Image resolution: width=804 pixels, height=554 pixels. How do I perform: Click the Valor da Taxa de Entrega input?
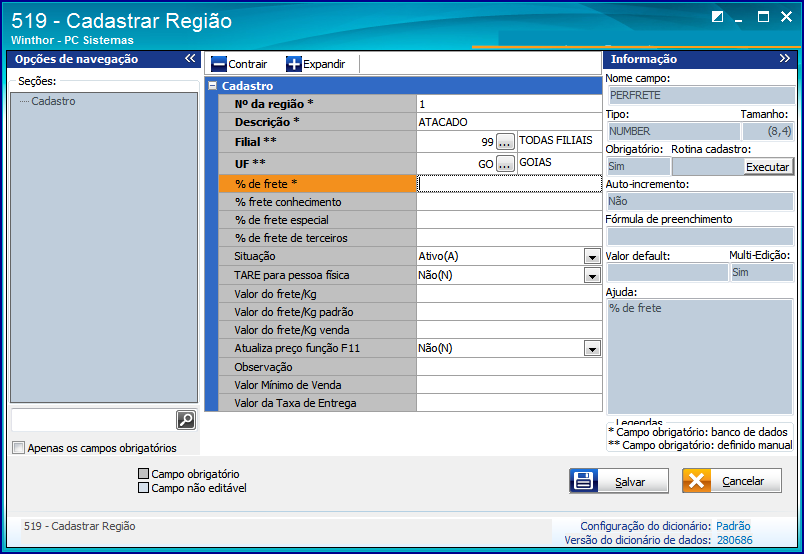click(x=509, y=403)
